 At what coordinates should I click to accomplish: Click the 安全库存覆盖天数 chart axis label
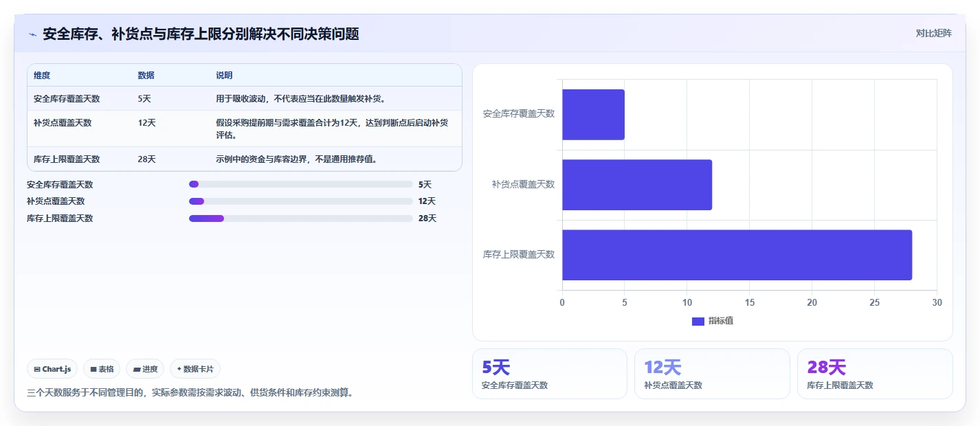coord(519,113)
